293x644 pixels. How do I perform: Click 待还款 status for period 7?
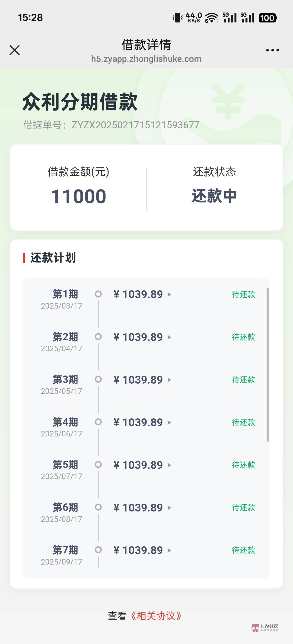coord(243,550)
